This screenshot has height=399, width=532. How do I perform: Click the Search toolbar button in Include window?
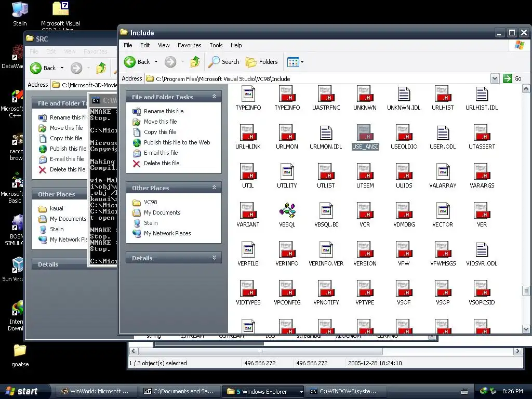click(x=223, y=62)
